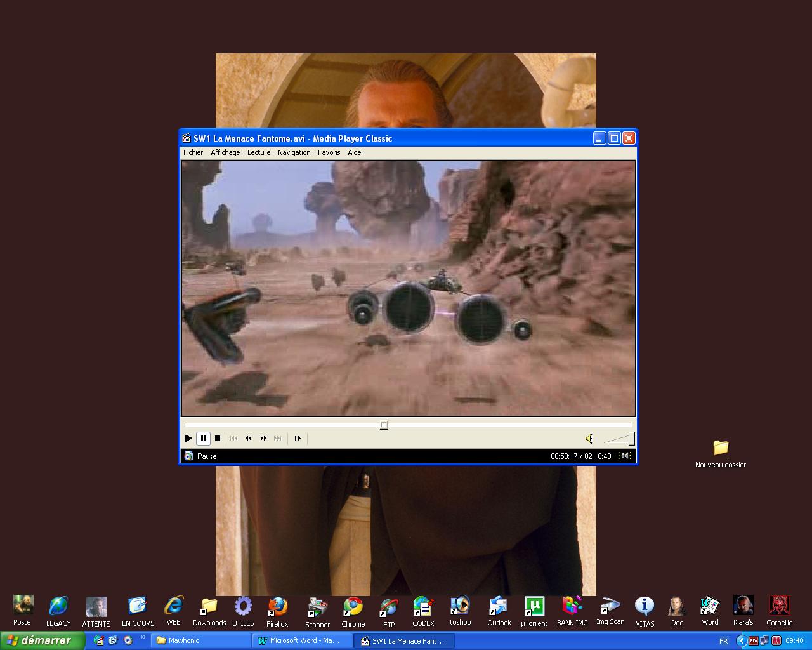This screenshot has width=812, height=650.
Task: Minimize the Media Player Classic window
Action: 599,138
